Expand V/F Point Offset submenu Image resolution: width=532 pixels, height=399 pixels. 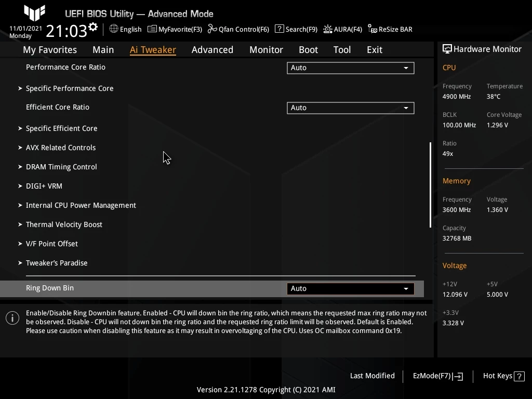[52, 244]
